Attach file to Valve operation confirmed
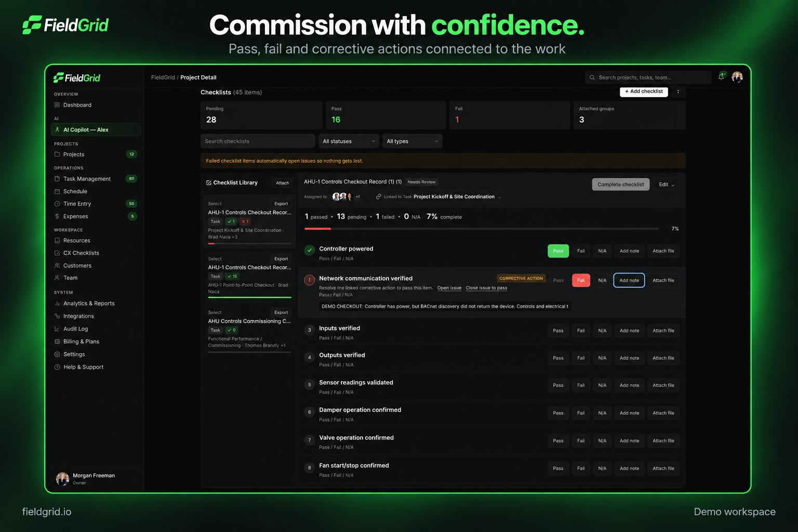This screenshot has width=798, height=532. [x=663, y=441]
